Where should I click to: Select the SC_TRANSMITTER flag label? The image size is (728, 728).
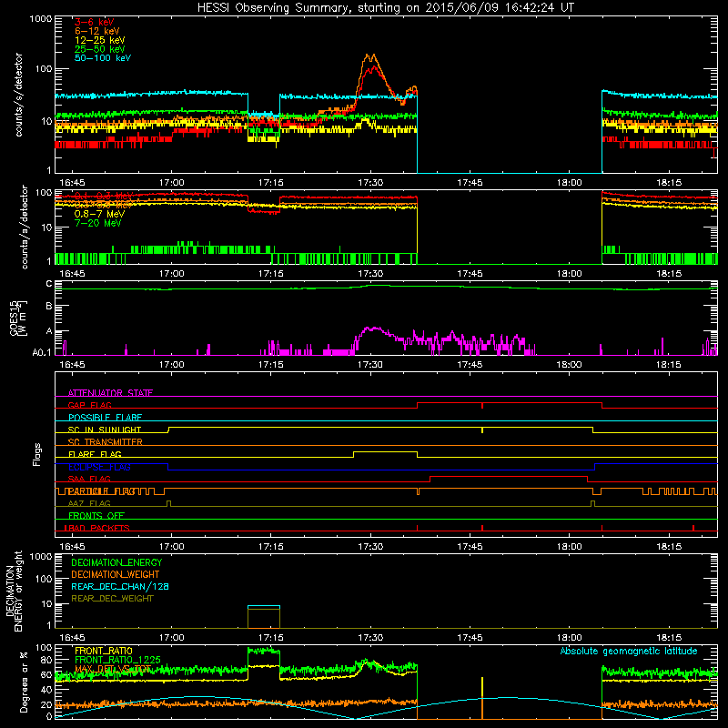click(106, 442)
